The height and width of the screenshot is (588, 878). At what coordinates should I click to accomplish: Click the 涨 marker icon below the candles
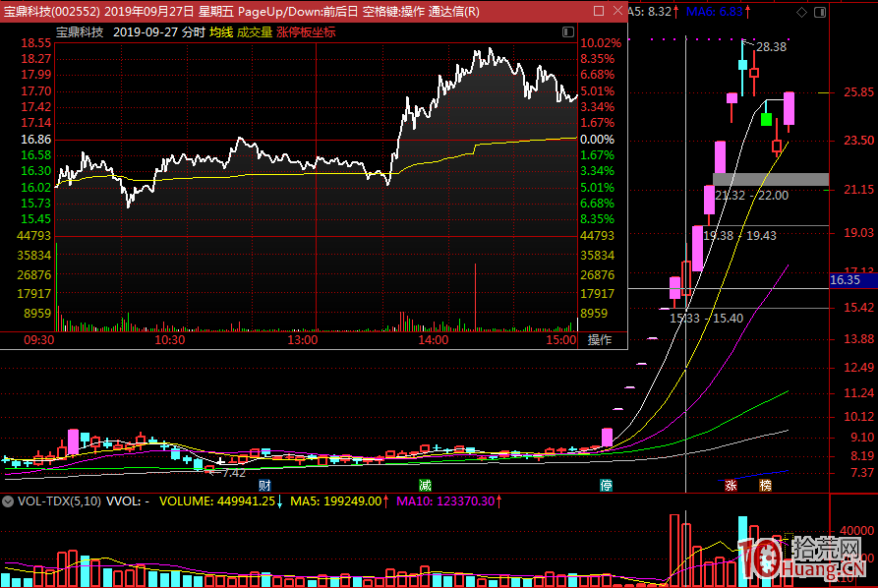pyautogui.click(x=731, y=485)
